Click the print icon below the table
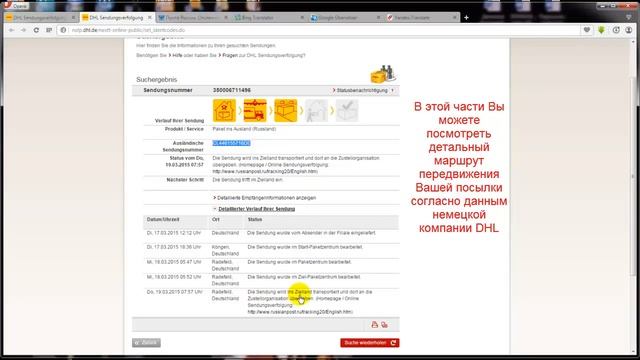This screenshot has width=640, height=360. (375, 325)
